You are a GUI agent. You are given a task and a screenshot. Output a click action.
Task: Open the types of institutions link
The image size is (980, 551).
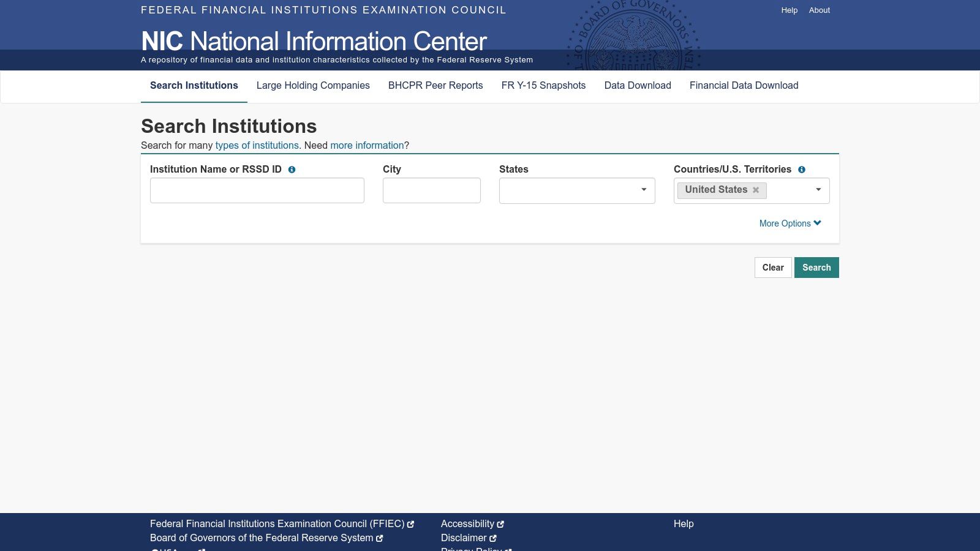(x=257, y=146)
